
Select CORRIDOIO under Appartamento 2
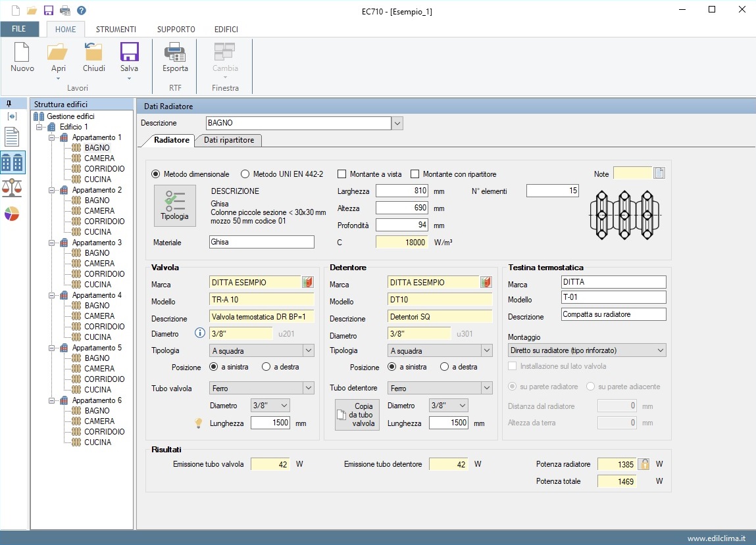click(x=105, y=221)
